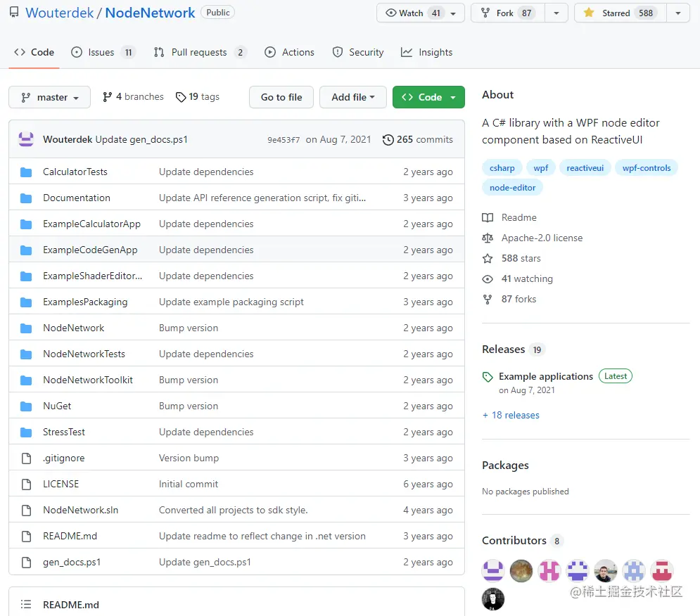Screen dimensions: 700x616
Task: Click the file icon for gen_docs.ps1
Action: click(26, 562)
